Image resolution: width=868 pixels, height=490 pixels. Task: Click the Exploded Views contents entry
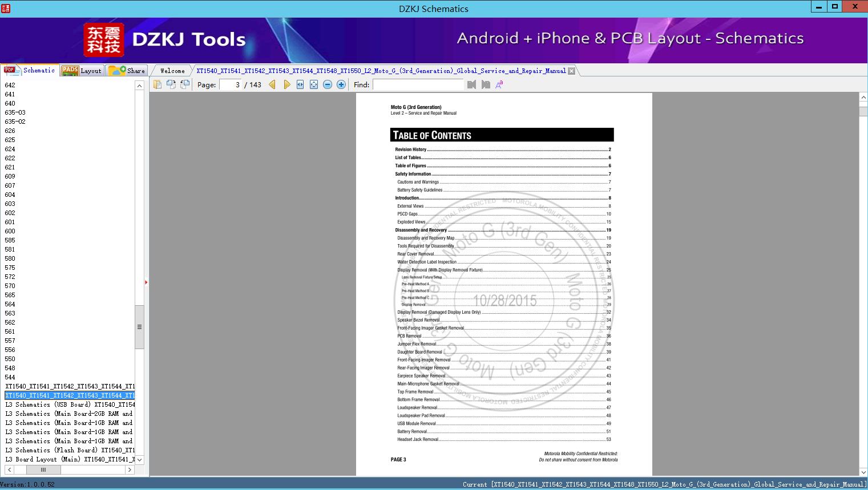(504, 222)
